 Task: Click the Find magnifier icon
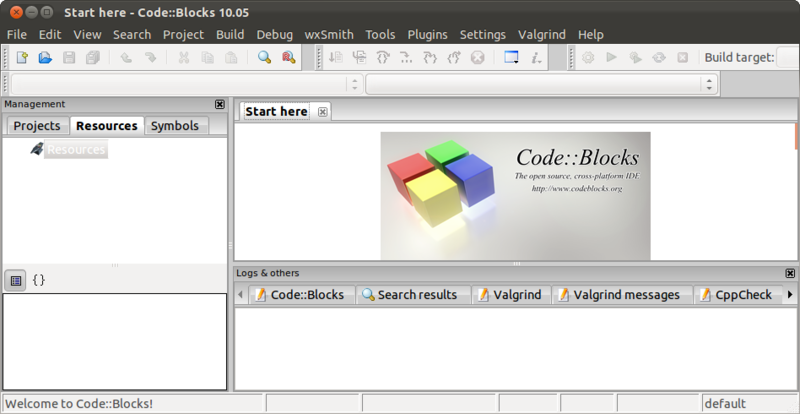(264, 57)
